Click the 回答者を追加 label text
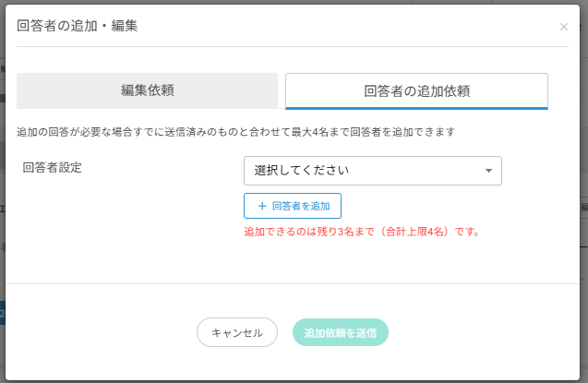588x383 pixels. tap(301, 205)
